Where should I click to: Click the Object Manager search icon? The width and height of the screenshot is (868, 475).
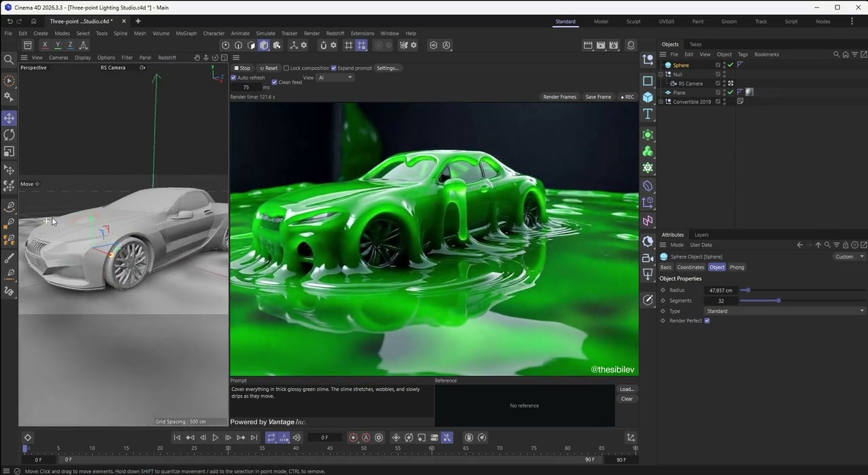click(x=836, y=54)
